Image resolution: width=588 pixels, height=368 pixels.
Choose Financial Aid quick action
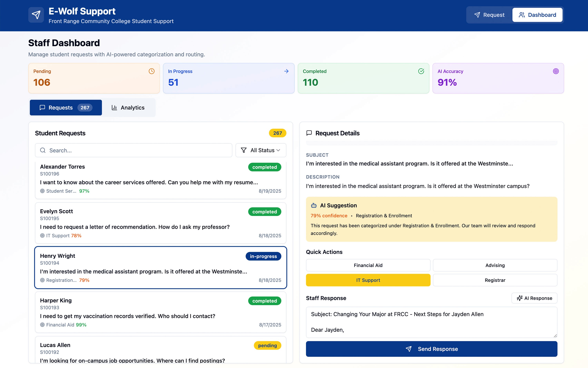[x=368, y=265]
